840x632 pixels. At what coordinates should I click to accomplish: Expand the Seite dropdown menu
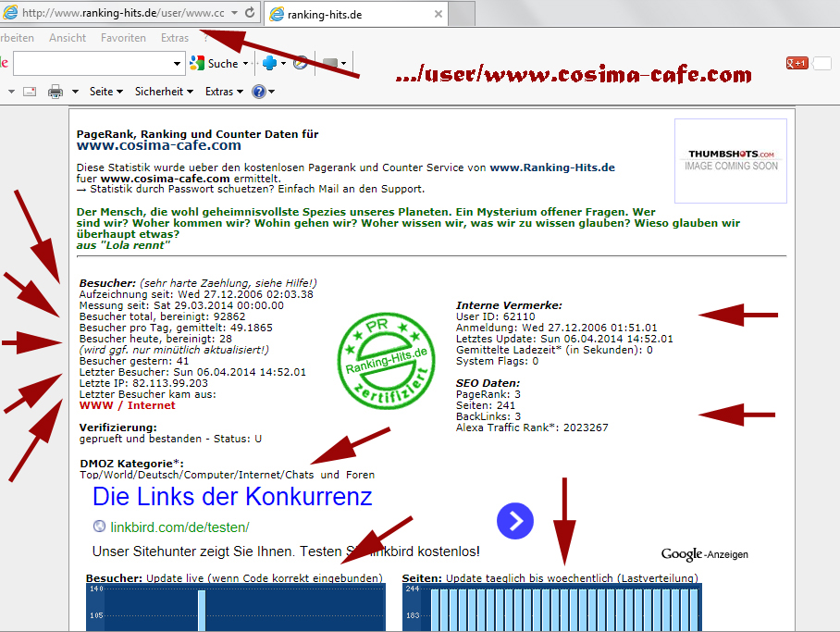coord(105,92)
